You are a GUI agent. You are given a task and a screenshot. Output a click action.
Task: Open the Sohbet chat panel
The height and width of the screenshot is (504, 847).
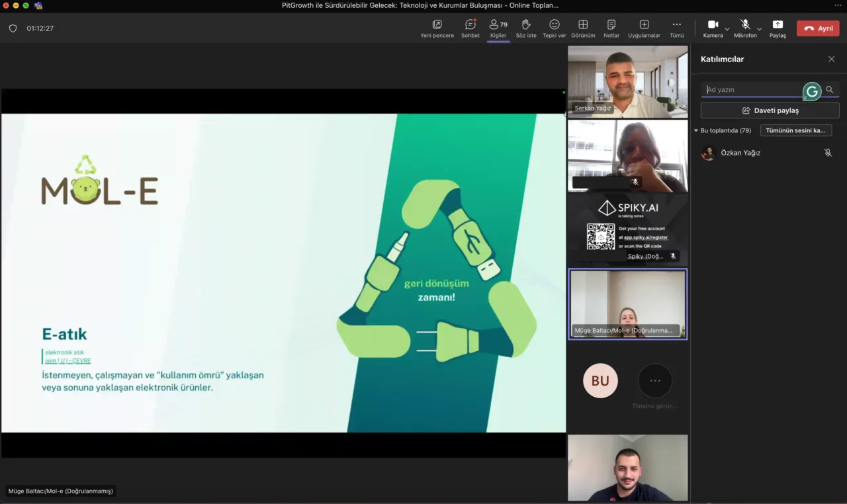470,28
